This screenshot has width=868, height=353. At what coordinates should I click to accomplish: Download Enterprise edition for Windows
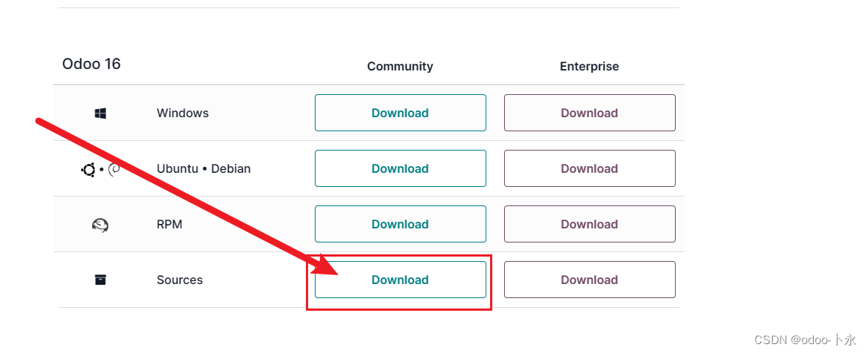590,113
